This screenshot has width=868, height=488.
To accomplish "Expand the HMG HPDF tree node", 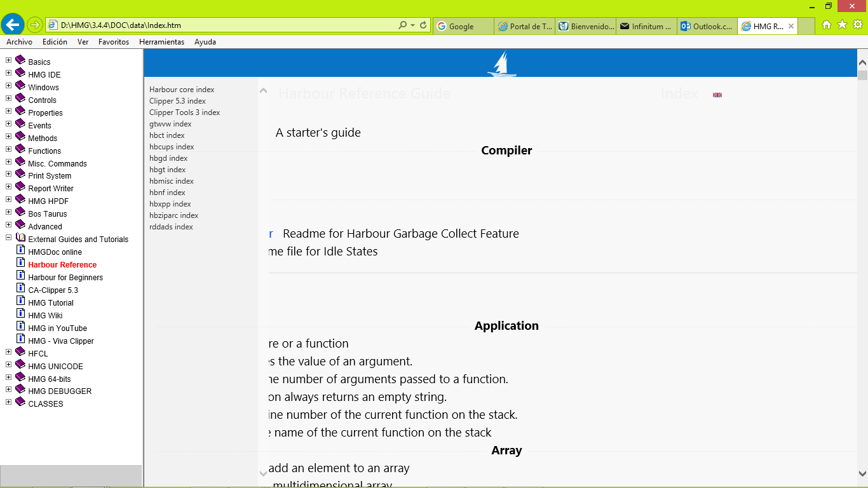I will 8,200.
